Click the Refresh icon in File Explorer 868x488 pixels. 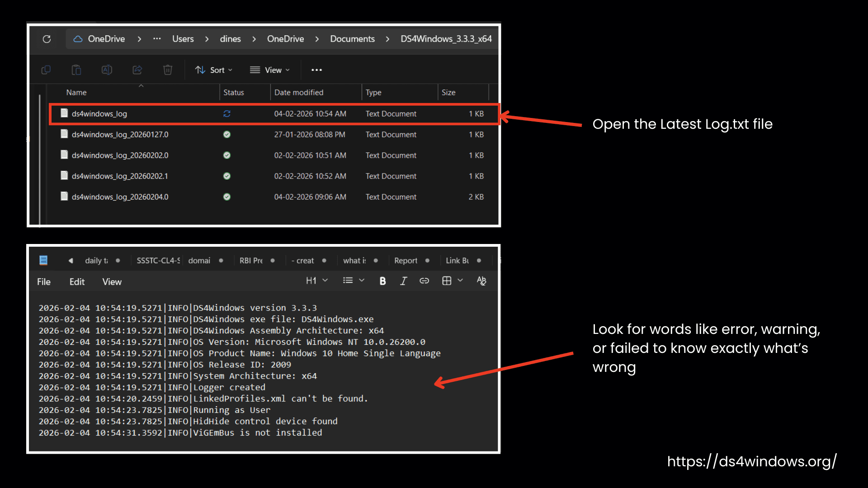[x=47, y=39]
